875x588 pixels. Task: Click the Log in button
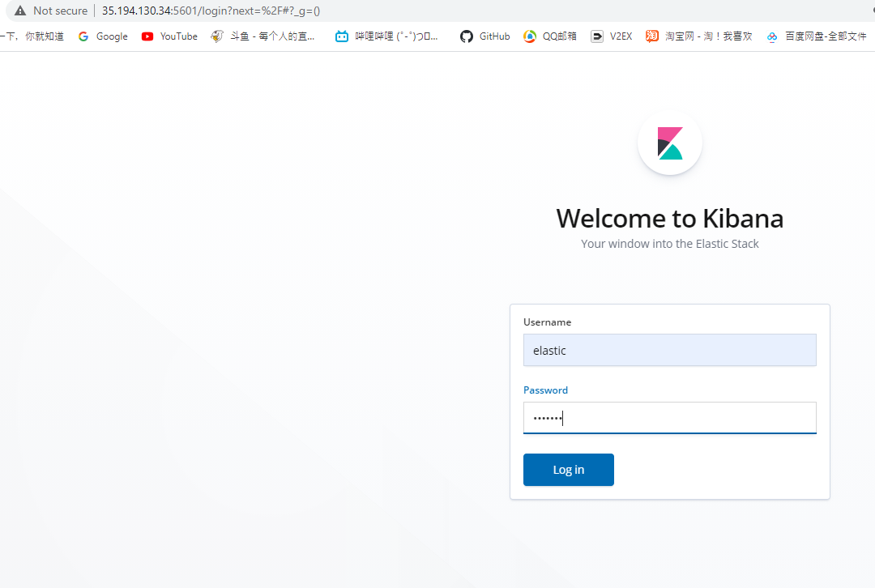569,470
